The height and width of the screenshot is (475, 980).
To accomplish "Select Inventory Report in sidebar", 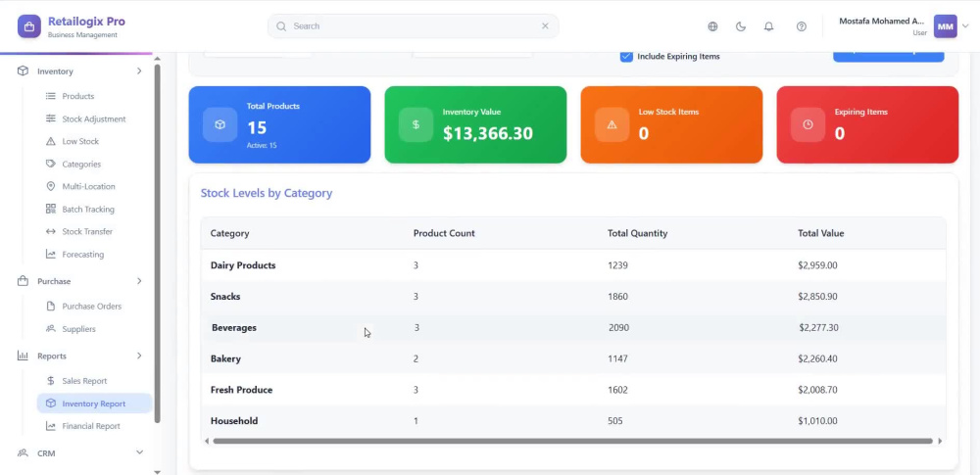I will (94, 404).
